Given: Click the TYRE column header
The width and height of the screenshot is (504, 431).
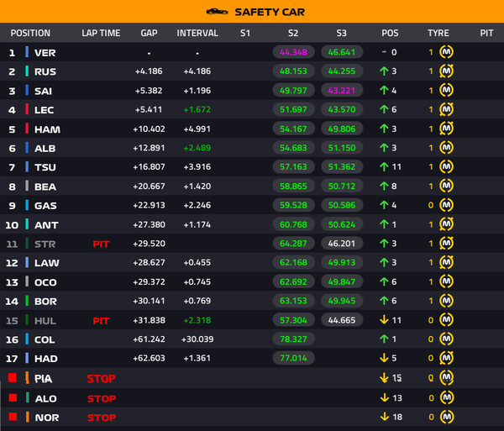Looking at the screenshot, I should [x=438, y=33].
